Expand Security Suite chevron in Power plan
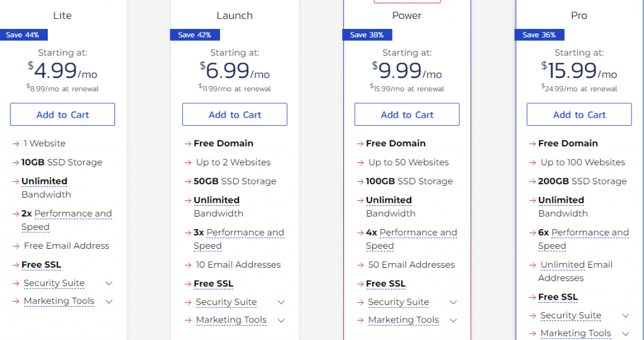 tap(453, 302)
